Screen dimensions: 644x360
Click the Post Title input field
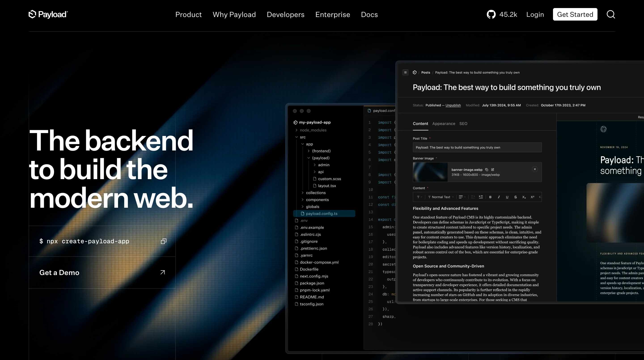[477, 148]
